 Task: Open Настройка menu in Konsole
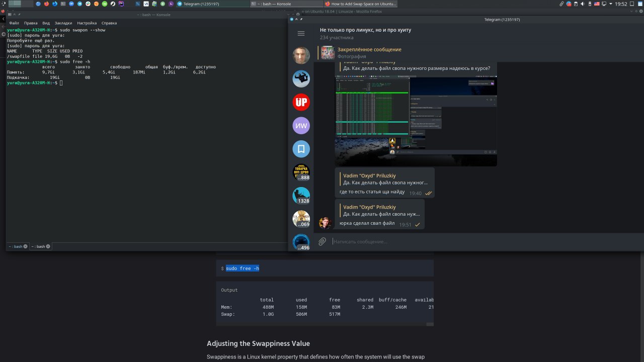pos(87,23)
